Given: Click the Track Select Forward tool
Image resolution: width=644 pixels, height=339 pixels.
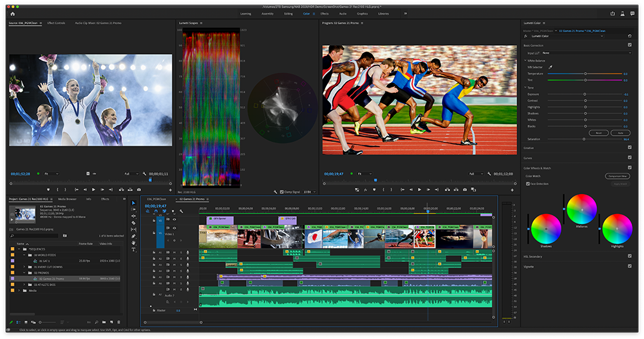Looking at the screenshot, I should pos(133,209).
